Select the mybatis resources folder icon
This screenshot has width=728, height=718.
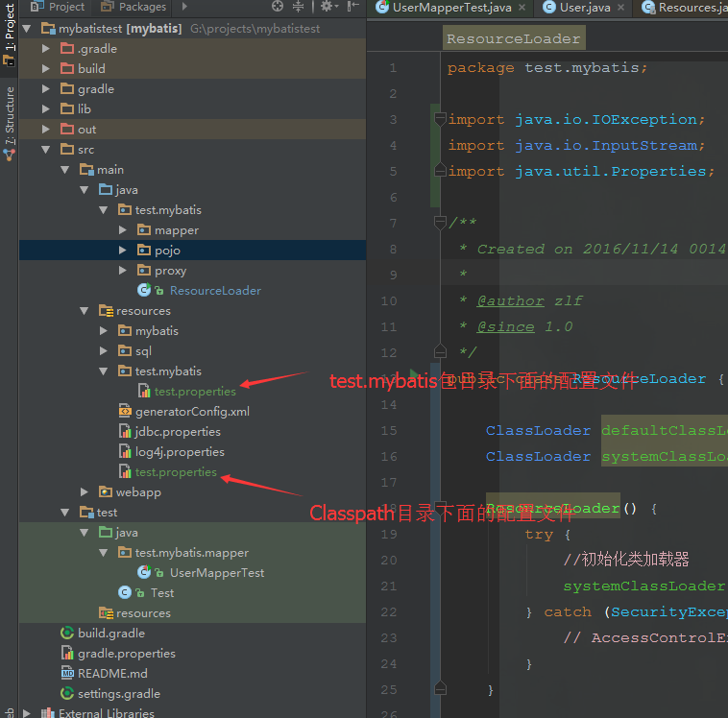pyautogui.click(x=125, y=330)
